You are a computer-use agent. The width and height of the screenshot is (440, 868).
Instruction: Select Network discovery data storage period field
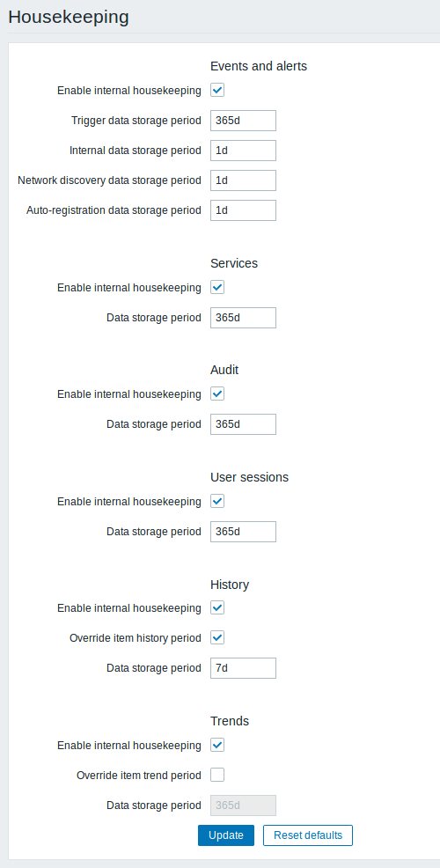click(x=243, y=180)
